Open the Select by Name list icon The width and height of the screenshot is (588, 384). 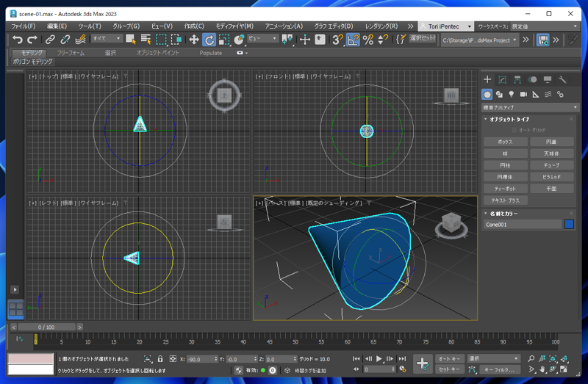pos(146,40)
